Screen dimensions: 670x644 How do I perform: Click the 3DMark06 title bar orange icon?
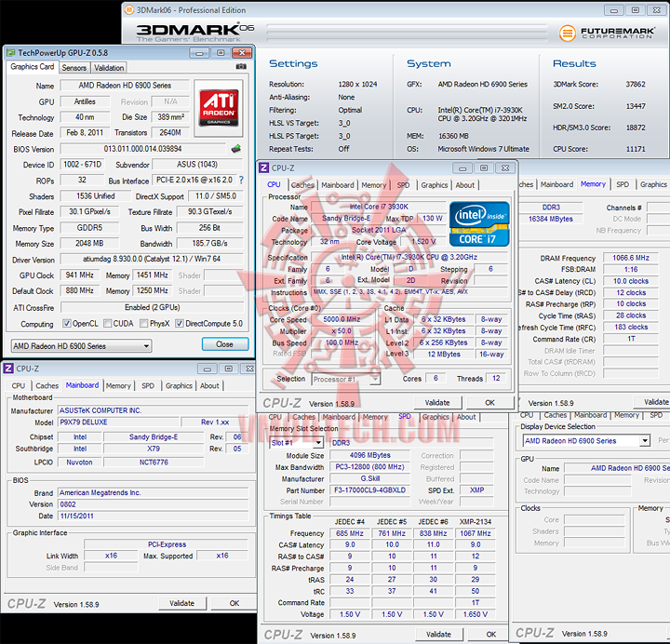click(x=129, y=10)
